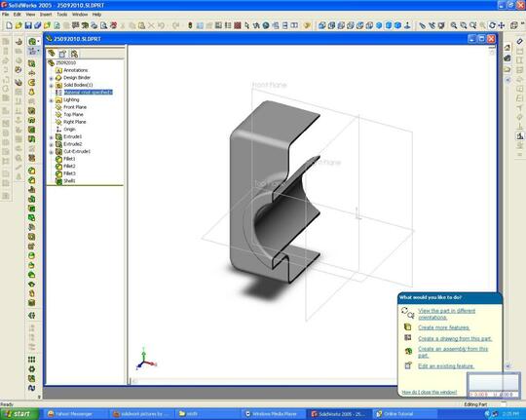Open the View menu

pyautogui.click(x=30, y=15)
